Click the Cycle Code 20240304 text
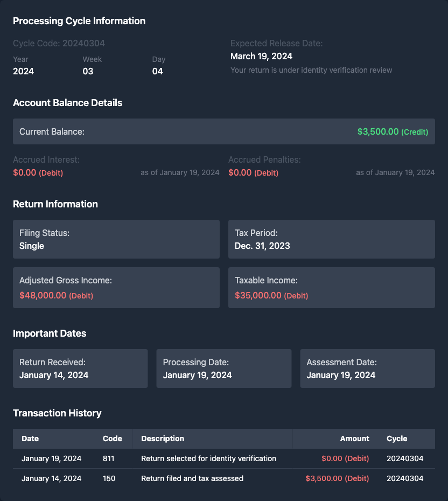448x501 pixels. 59,43
